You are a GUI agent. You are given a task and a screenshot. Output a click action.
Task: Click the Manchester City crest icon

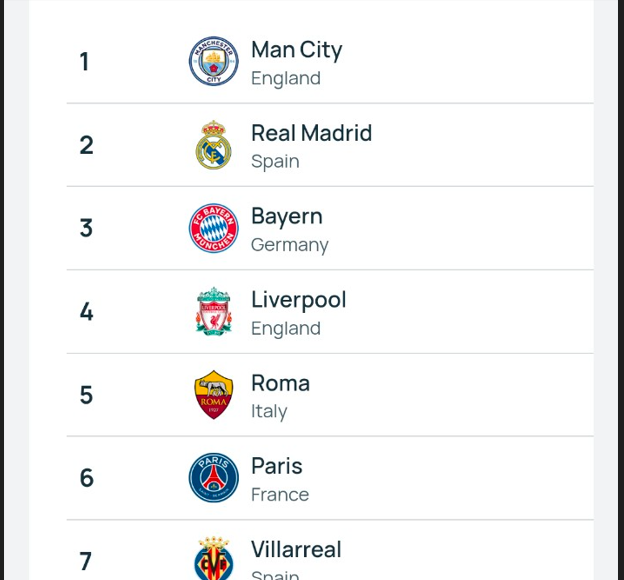[x=214, y=61]
